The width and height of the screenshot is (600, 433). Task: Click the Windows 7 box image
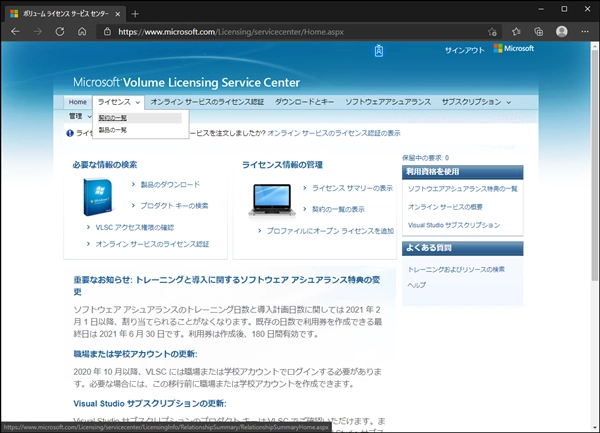pos(98,197)
